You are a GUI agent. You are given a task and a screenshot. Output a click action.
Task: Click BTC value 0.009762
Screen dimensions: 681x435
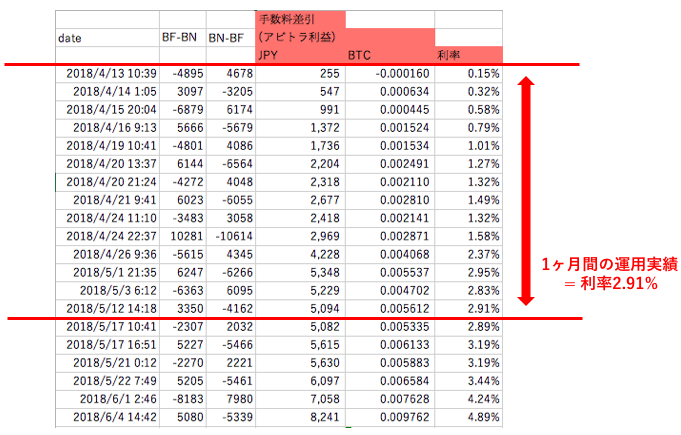(390, 417)
